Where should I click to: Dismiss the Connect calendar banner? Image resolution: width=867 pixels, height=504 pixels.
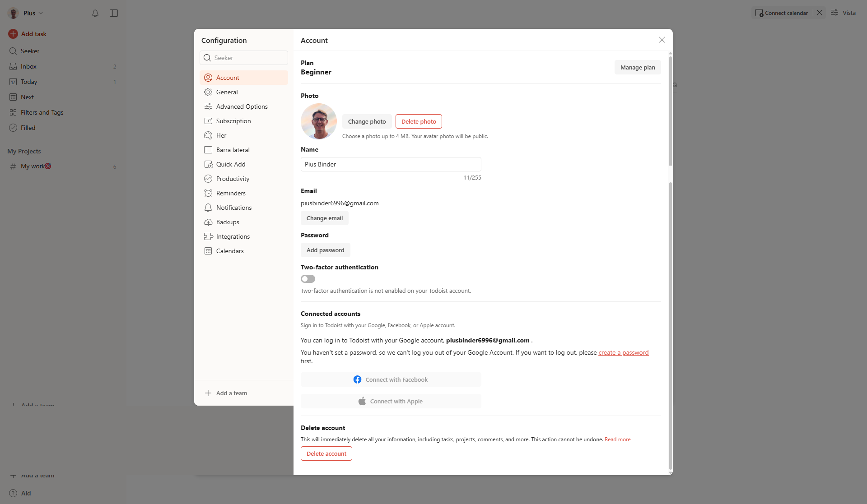[820, 13]
